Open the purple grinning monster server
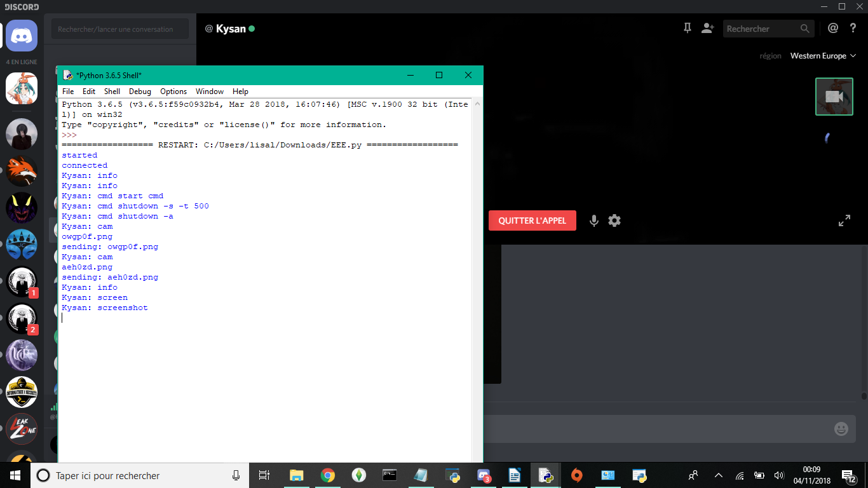The image size is (868, 488). click(x=22, y=208)
